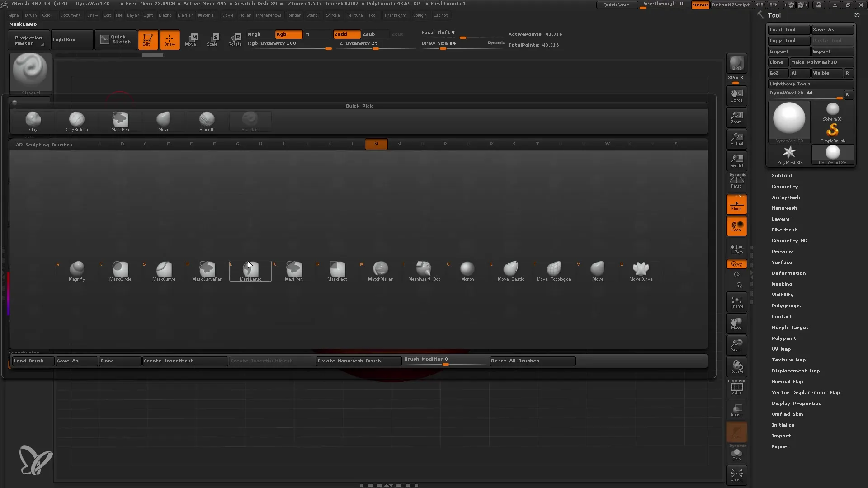Expand the Polygroups section

pyautogui.click(x=786, y=305)
